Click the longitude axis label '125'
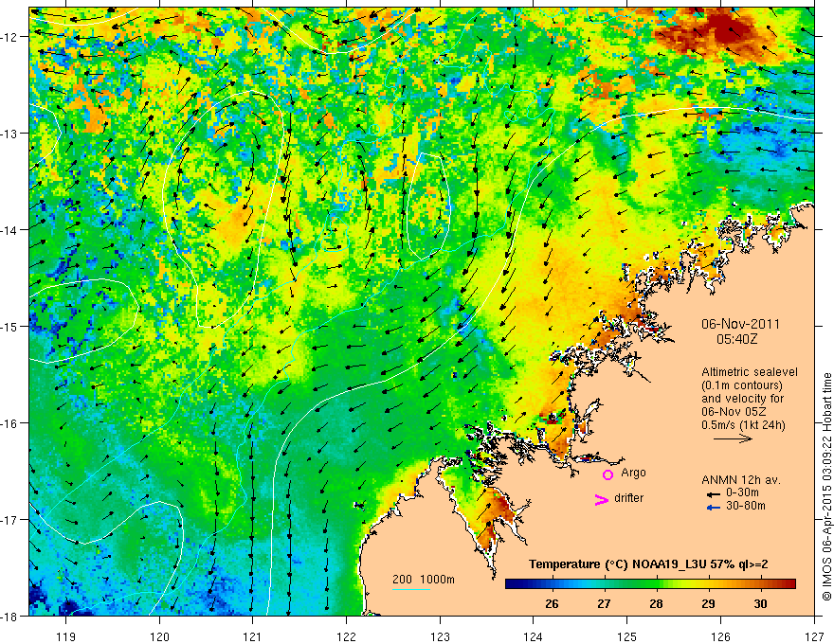This screenshot has height=644, width=834. coord(627,636)
